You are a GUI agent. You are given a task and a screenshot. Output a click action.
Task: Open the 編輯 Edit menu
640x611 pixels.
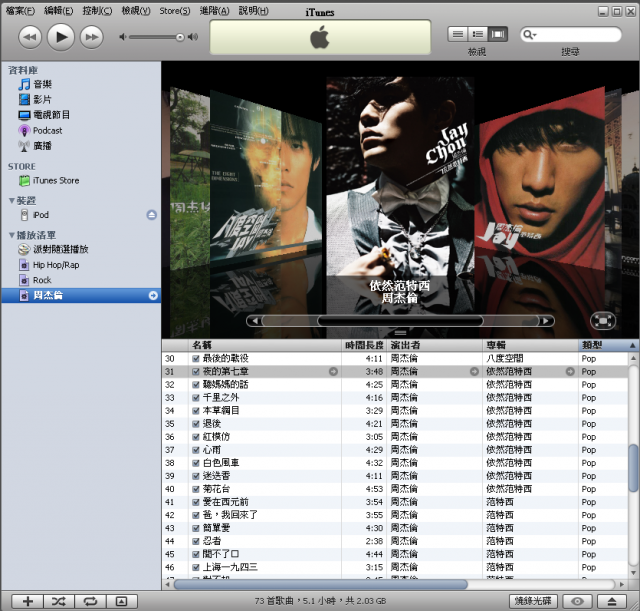58,11
